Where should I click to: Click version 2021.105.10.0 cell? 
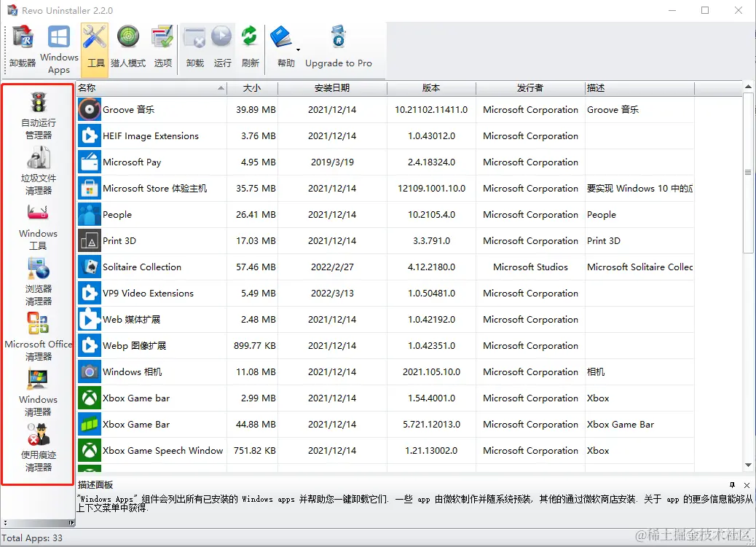431,372
